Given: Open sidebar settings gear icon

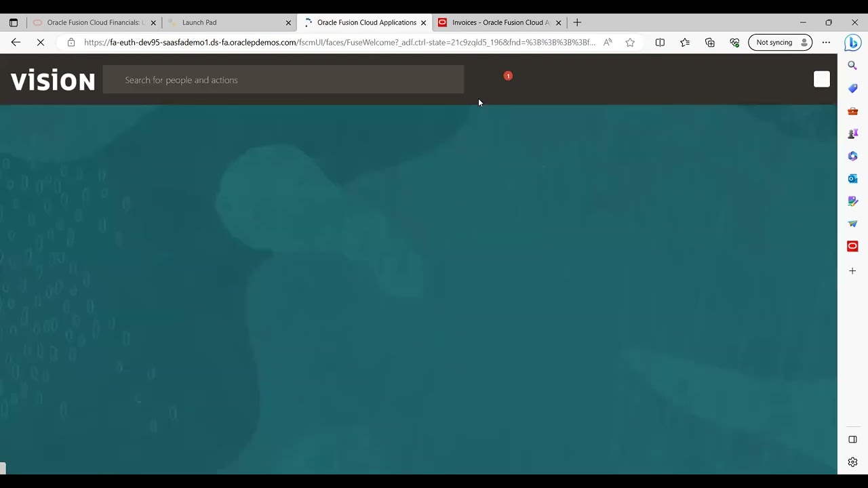Looking at the screenshot, I should coord(852,462).
